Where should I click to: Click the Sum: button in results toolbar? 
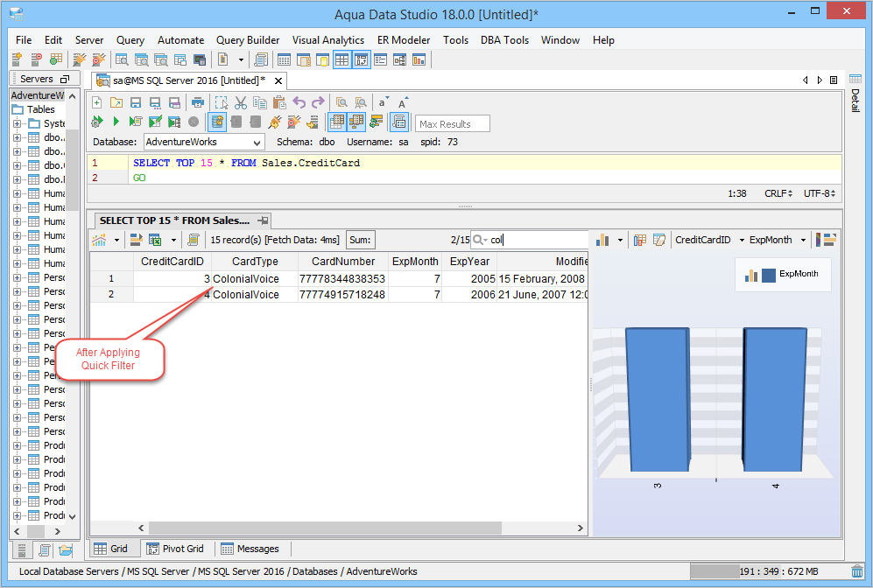[x=360, y=240]
